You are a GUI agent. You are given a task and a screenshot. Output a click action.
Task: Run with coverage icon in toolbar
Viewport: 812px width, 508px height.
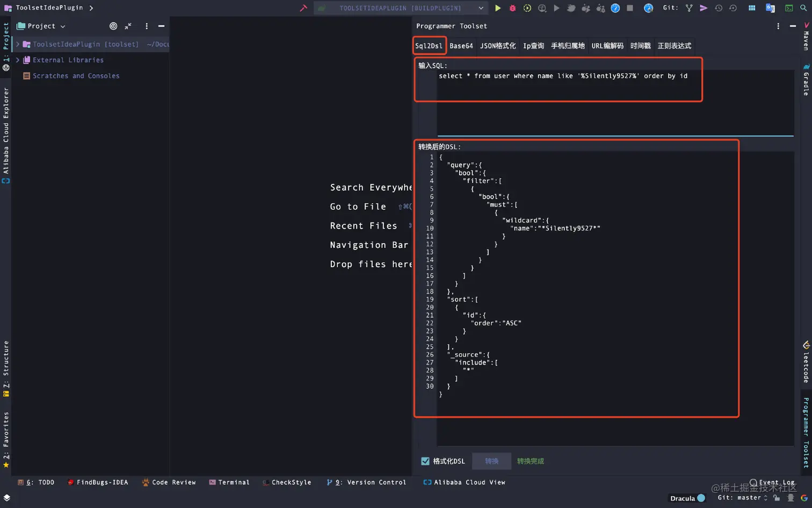click(x=527, y=8)
